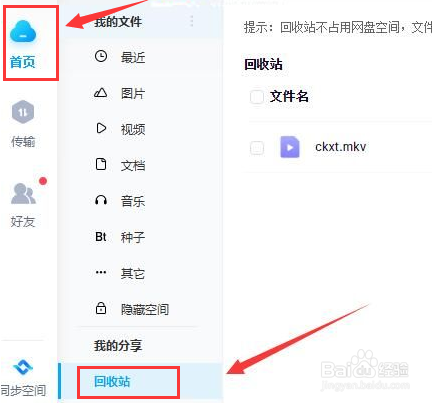Image resolution: width=438 pixels, height=403 pixels.
Task: Tick the select-all checkbox beside 文件名
Action: (x=257, y=97)
